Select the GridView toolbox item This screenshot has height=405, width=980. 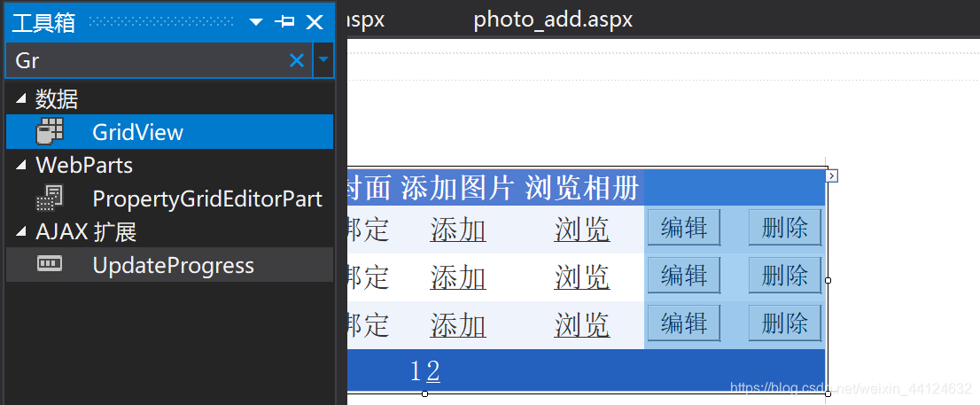pos(169,131)
